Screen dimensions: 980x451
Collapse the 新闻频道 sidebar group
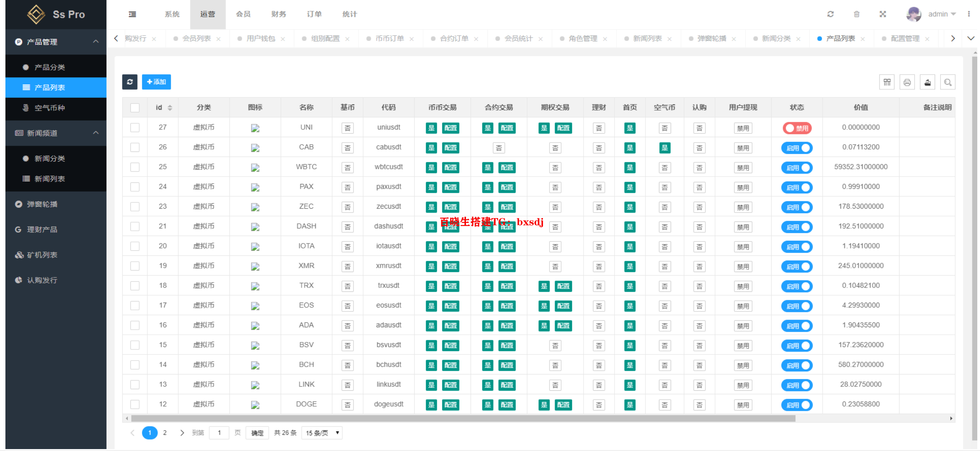[x=56, y=133]
